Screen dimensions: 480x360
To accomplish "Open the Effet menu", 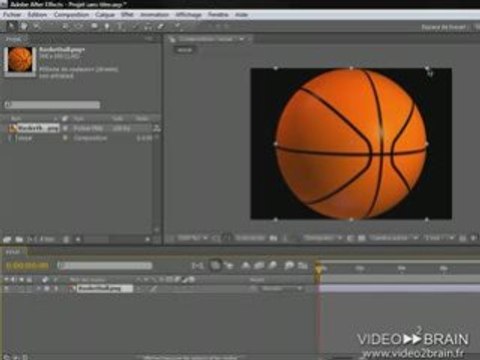I will pyautogui.click(x=127, y=15).
